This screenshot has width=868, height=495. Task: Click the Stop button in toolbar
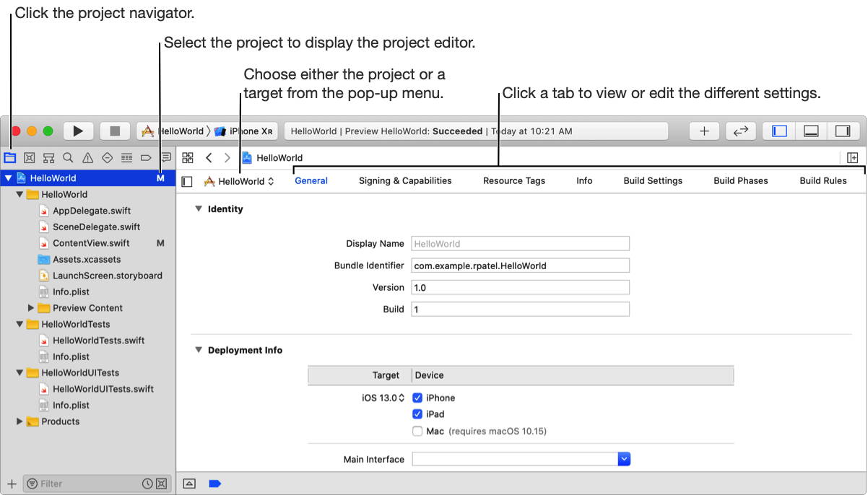pos(115,131)
